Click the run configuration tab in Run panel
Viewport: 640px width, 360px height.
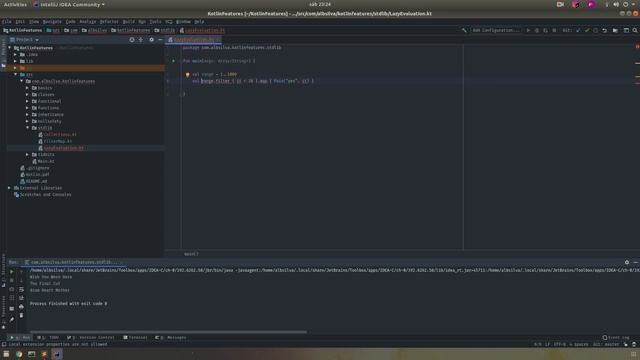(74, 262)
